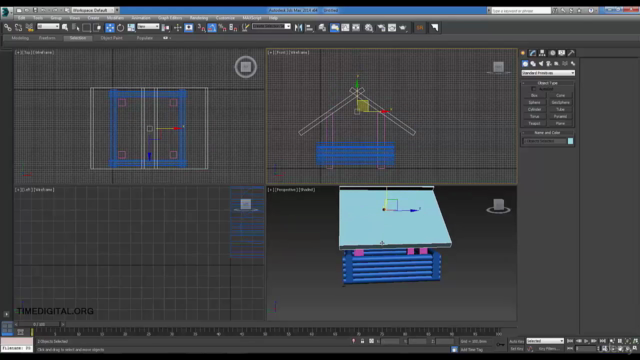Viewport: 640px width, 360px height.
Task: Open the Customize menu
Action: pos(225,18)
